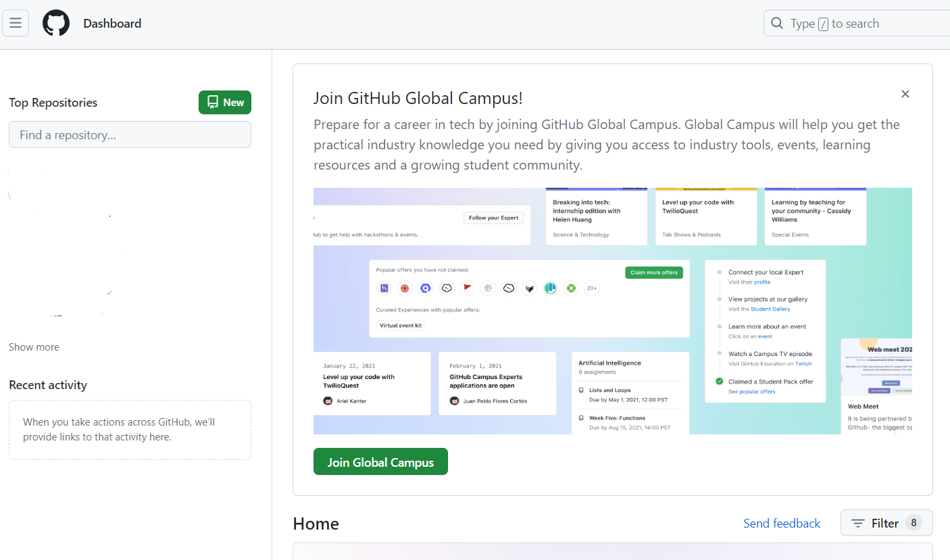Image resolution: width=950 pixels, height=560 pixels.
Task: Click the Join Global Campus button
Action: pos(380,461)
